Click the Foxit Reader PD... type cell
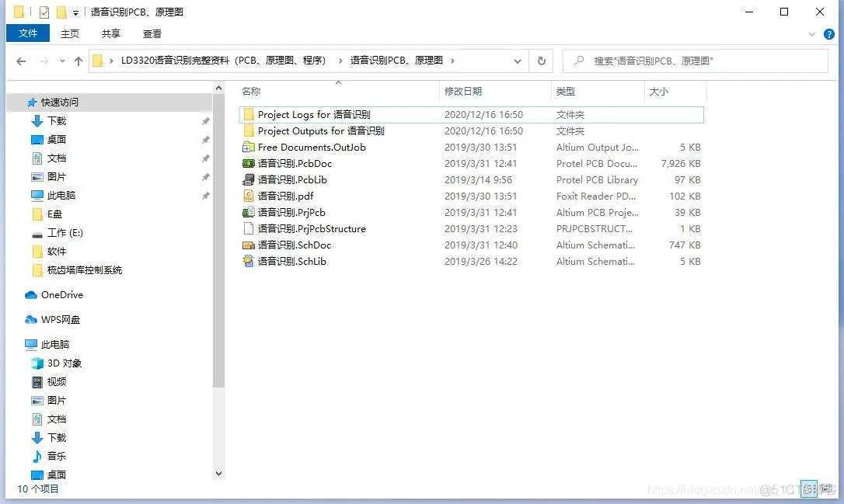Viewport: 844px width, 504px height. pos(596,196)
